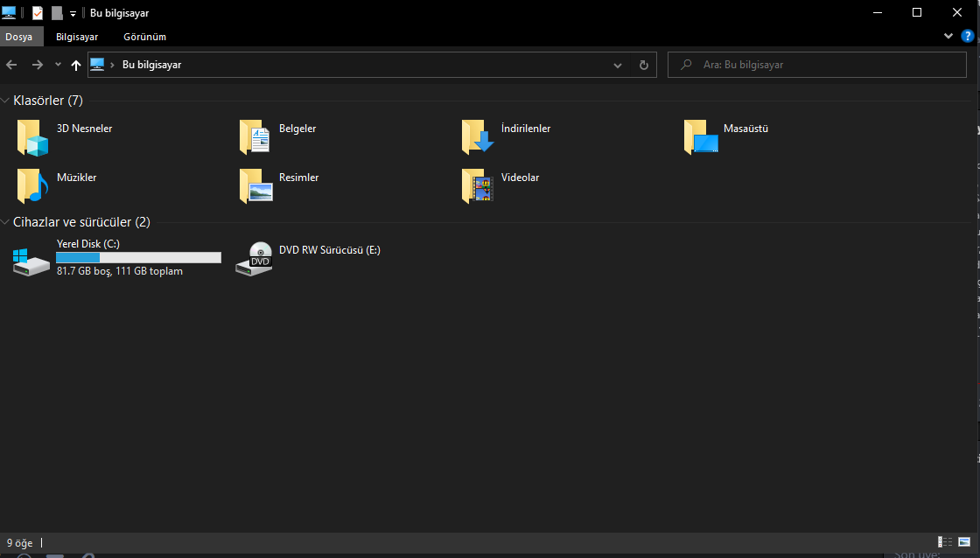Screen dimensions: 980x558
Task: Refresh the Bu bilgisayar view
Action: coord(644,65)
